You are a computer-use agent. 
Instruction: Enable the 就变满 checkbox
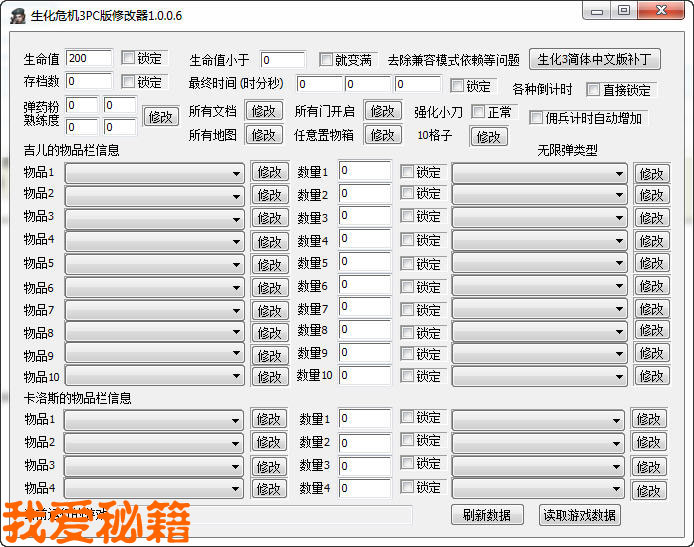pyautogui.click(x=326, y=60)
